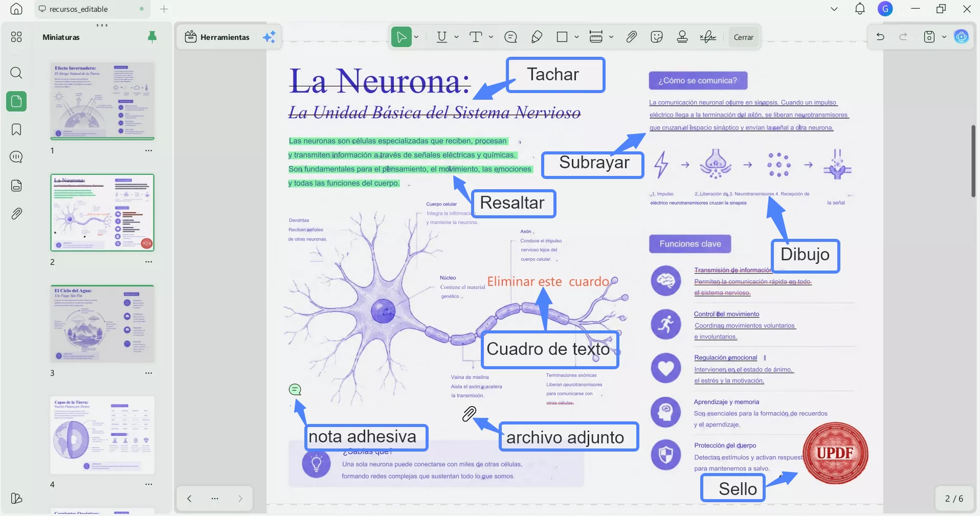Click the struck-through 'La Neurona:' title
The width and height of the screenshot is (980, 516).
coord(380,81)
